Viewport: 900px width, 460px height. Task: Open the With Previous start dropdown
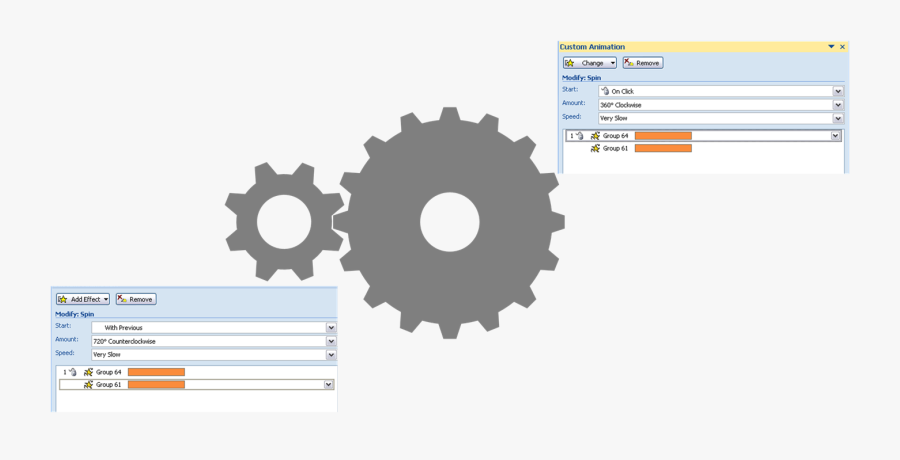[x=331, y=327]
